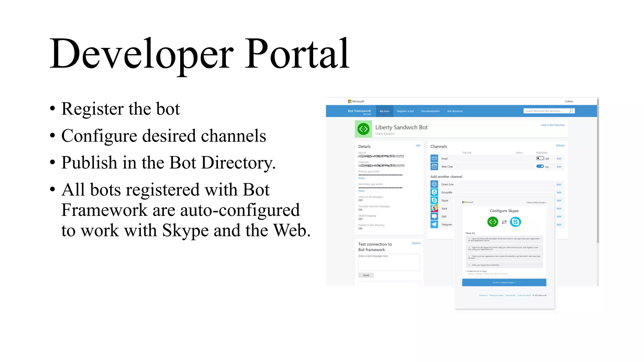Click the GroupMe channel icon

(x=434, y=192)
